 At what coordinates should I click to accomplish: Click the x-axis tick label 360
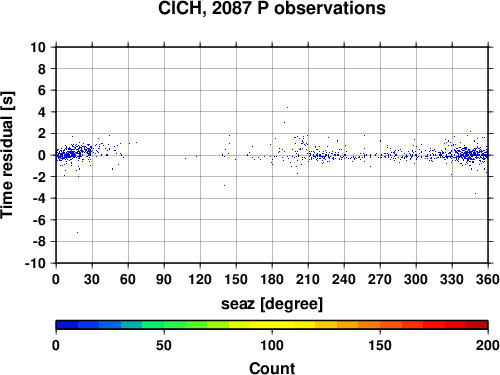[488, 279]
